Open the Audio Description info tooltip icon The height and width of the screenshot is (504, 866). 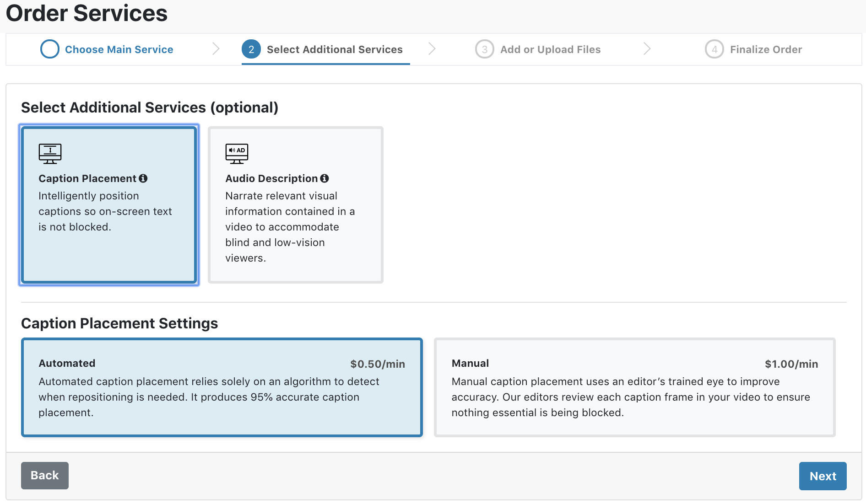pyautogui.click(x=325, y=178)
